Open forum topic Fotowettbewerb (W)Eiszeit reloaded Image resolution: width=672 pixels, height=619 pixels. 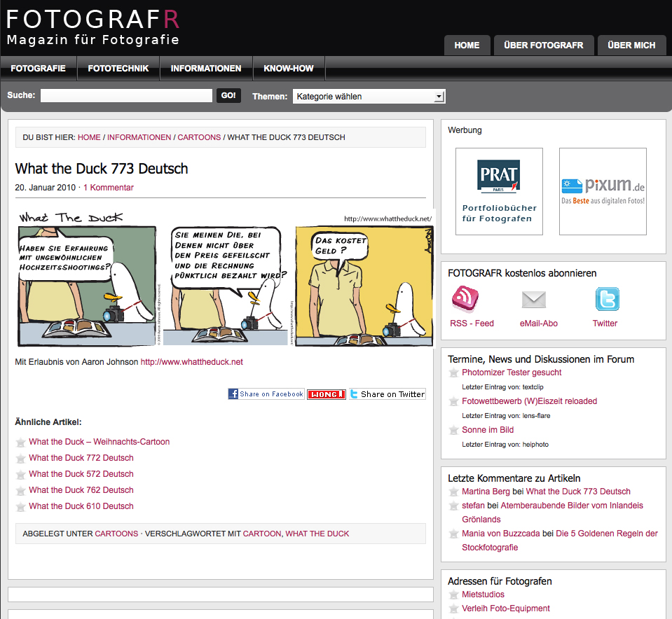click(529, 401)
